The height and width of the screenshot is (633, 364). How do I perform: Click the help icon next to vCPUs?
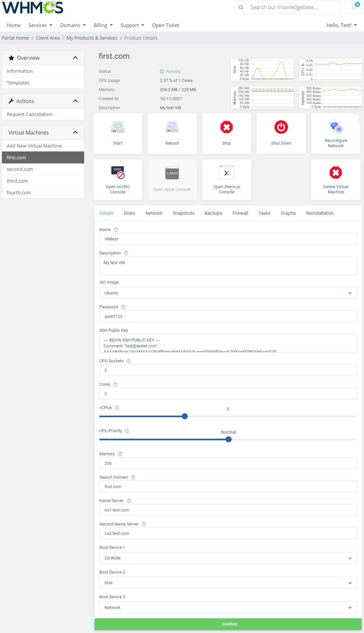tap(117, 408)
